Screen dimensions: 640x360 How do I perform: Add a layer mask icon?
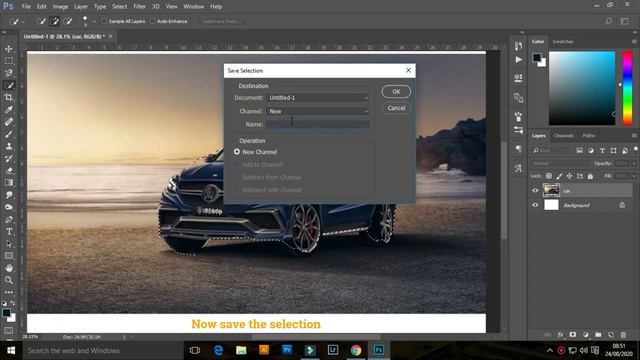[573, 335]
